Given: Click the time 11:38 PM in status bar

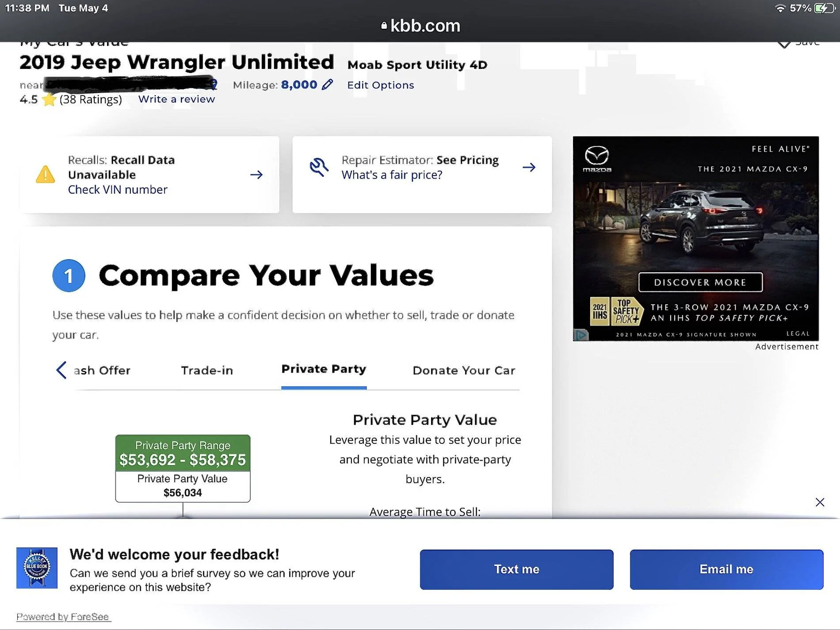Looking at the screenshot, I should (27, 8).
